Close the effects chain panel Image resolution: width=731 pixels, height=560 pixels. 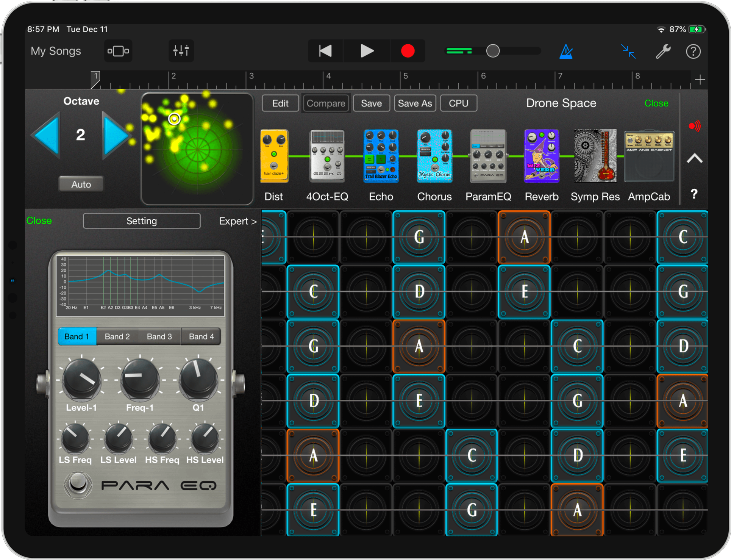pos(656,103)
